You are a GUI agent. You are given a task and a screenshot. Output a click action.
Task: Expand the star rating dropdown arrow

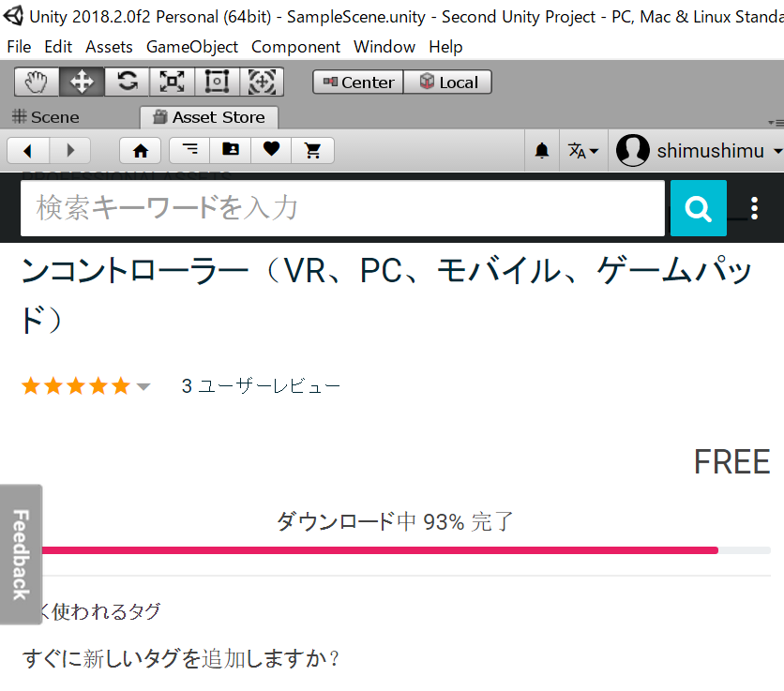(143, 386)
